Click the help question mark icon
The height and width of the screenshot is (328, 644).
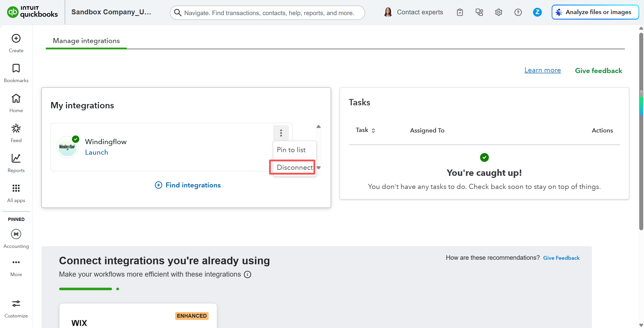(518, 12)
